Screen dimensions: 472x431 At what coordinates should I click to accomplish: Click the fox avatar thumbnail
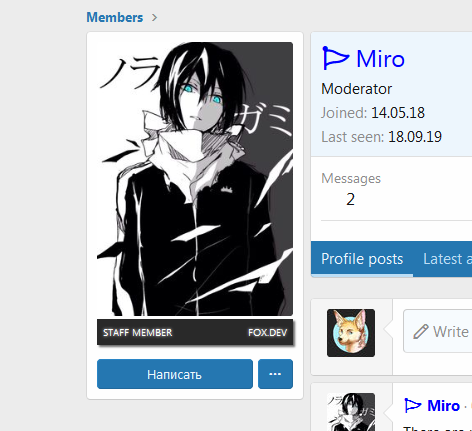point(351,333)
